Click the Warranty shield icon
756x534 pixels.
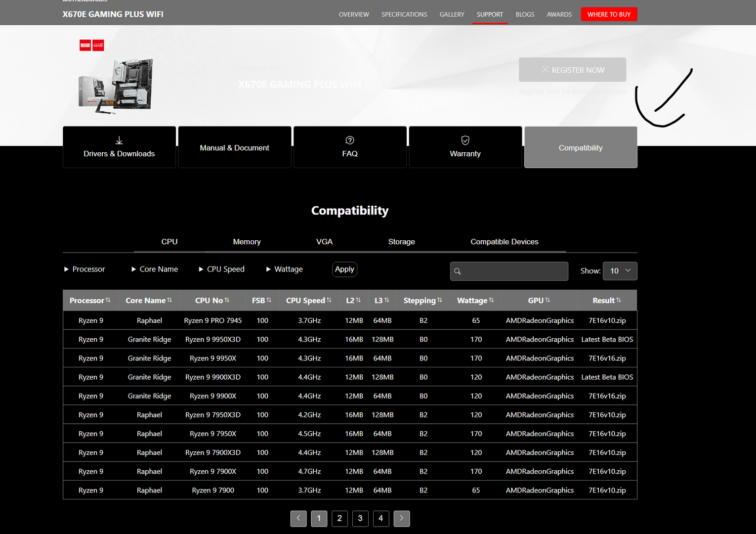[x=465, y=140]
